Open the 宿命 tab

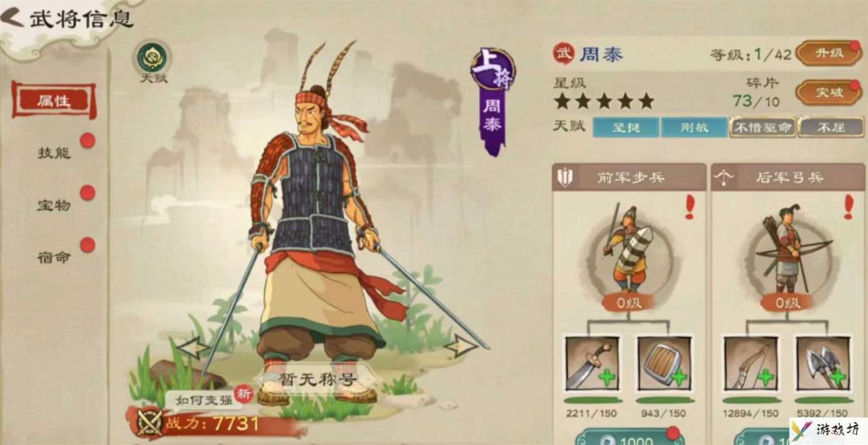54,257
